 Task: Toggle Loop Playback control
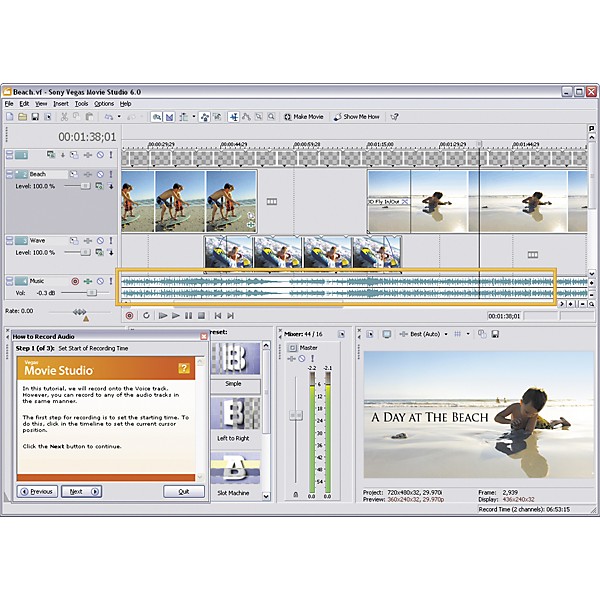click(146, 316)
